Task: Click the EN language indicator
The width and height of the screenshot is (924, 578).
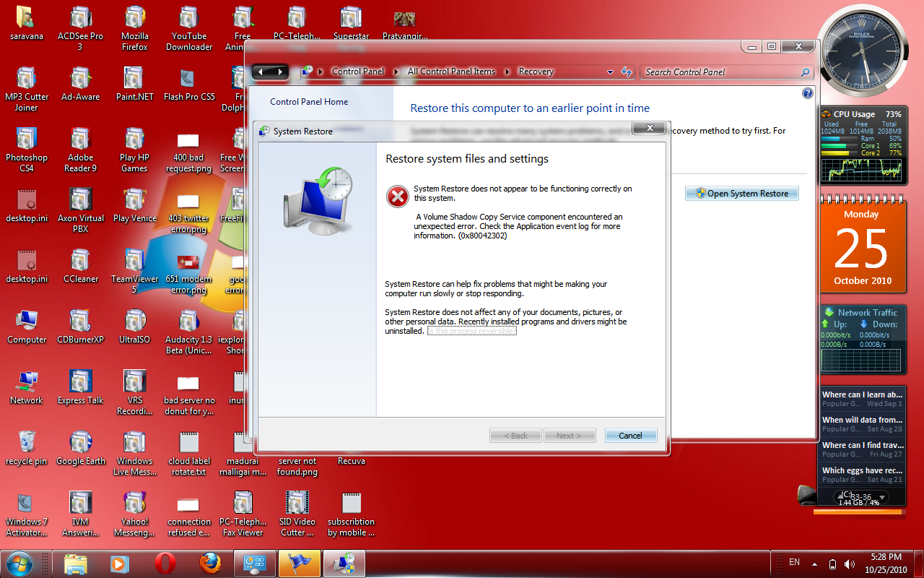Action: 794,562
